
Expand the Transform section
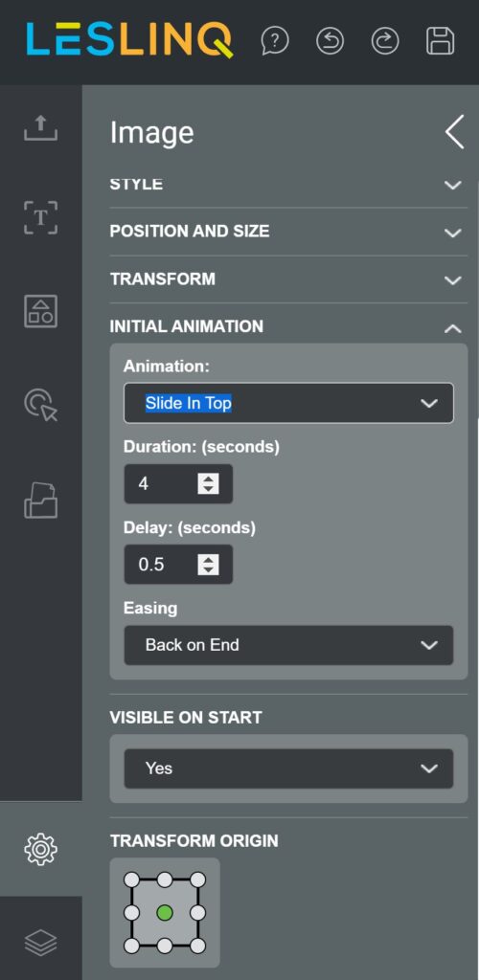[x=288, y=279]
